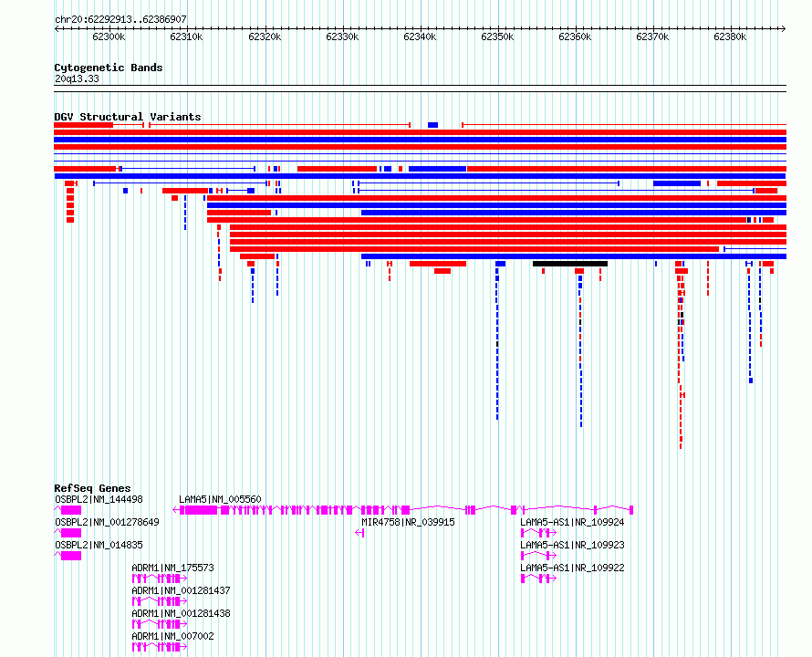Click the large black structural variant bar
Screen dimensions: 812x657
[x=570, y=264]
